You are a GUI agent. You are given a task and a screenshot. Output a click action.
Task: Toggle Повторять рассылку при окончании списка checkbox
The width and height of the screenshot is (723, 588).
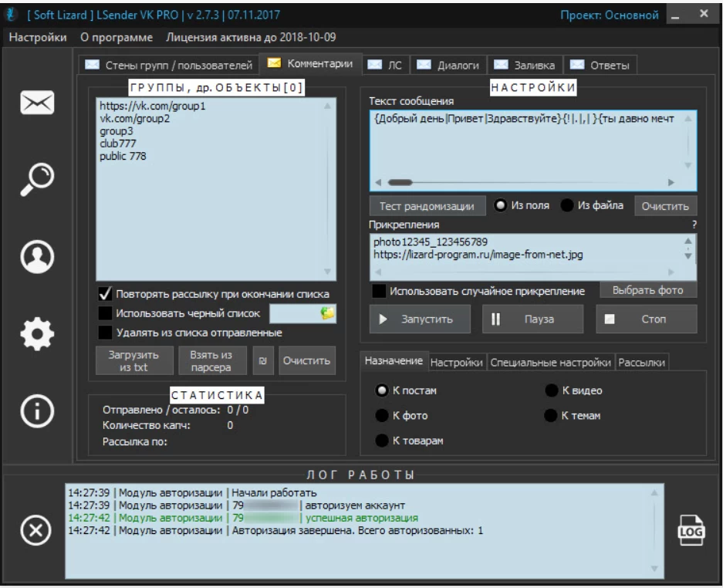105,294
